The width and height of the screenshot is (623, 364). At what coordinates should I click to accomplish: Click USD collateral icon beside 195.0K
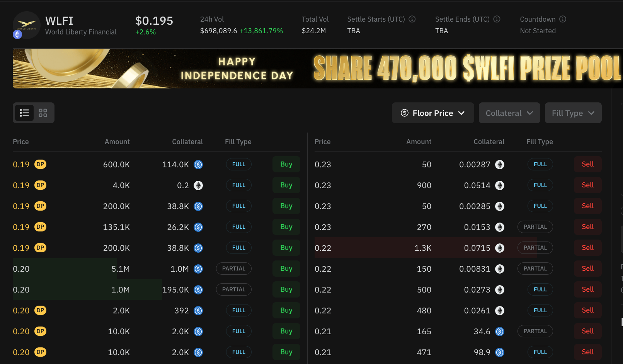(x=198, y=290)
